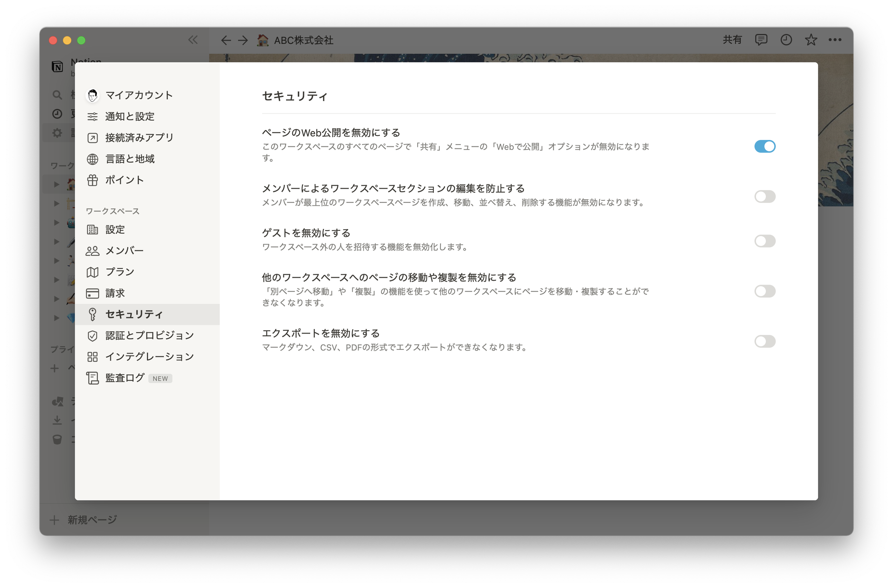893x588 pixels.
Task: Go back with left arrow
Action: pyautogui.click(x=225, y=40)
